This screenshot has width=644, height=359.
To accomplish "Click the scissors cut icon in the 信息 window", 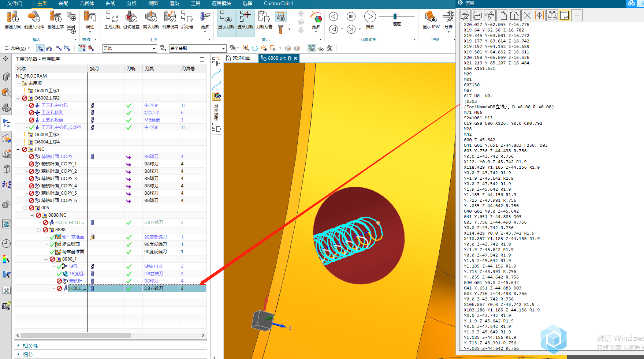I will point(490,15).
